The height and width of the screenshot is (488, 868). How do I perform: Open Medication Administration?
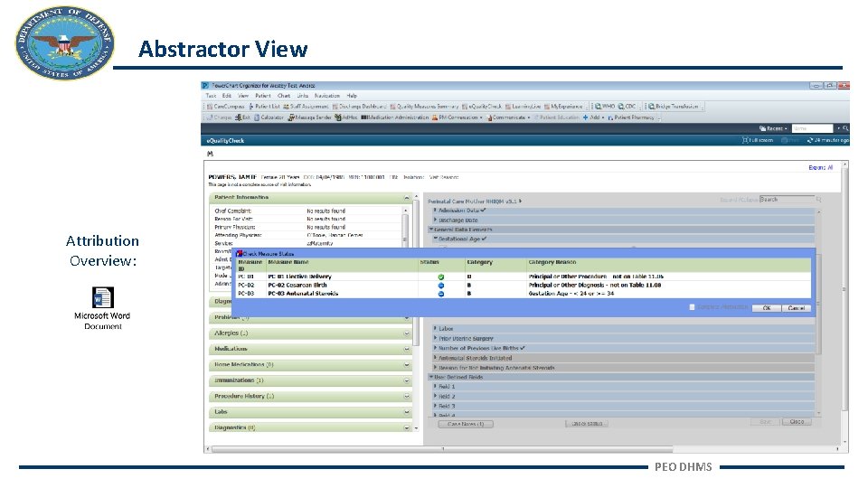(x=395, y=117)
